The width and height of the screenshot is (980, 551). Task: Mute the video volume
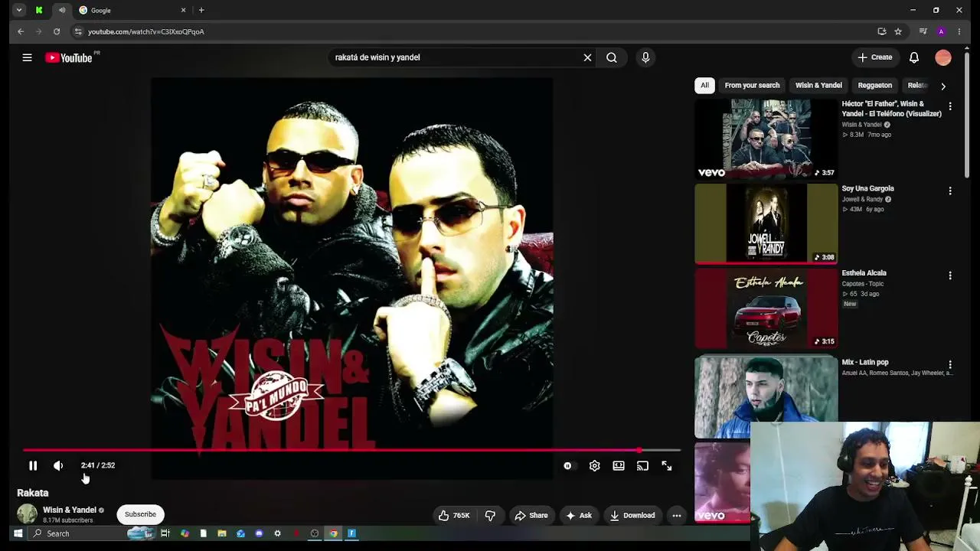(x=58, y=465)
